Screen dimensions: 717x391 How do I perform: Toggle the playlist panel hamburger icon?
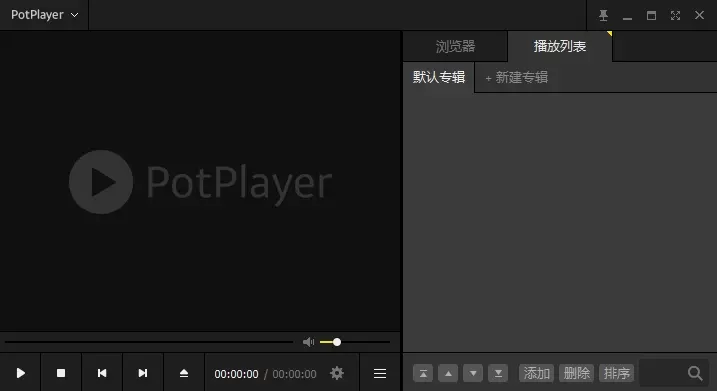[380, 373]
